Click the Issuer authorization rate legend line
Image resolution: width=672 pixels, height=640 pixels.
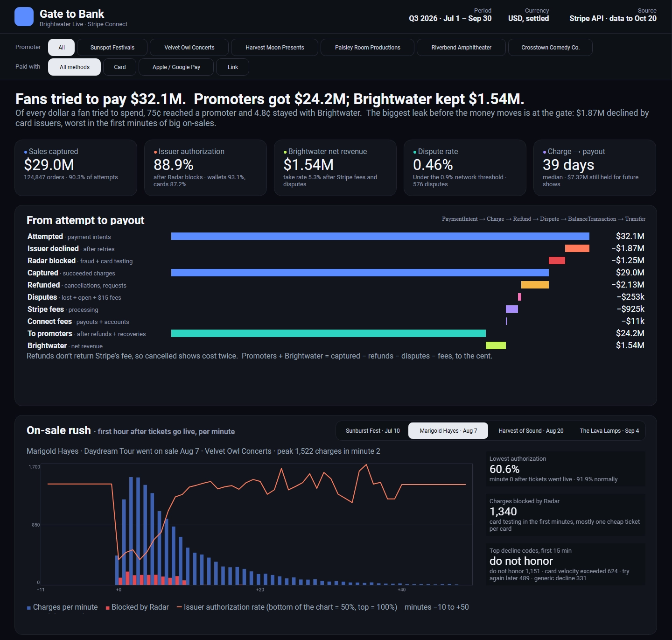179,607
